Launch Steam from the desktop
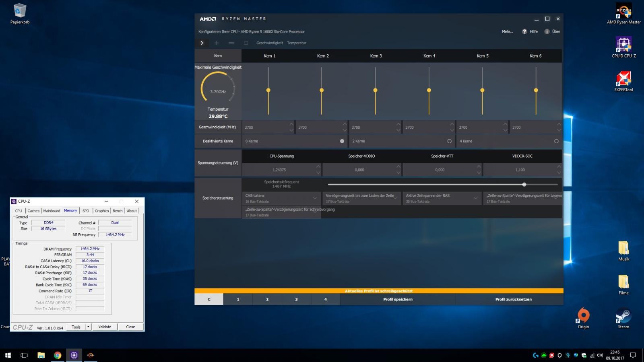 (623, 318)
